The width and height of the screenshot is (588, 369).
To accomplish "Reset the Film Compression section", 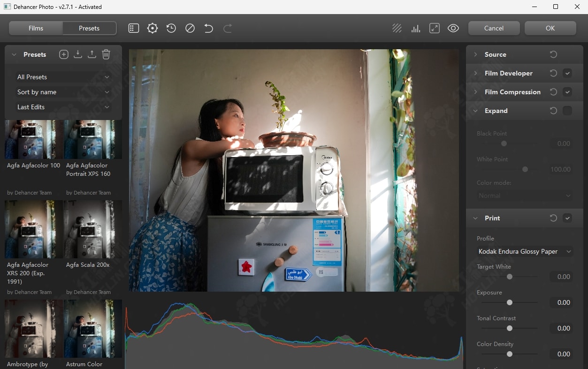I will pos(553,92).
